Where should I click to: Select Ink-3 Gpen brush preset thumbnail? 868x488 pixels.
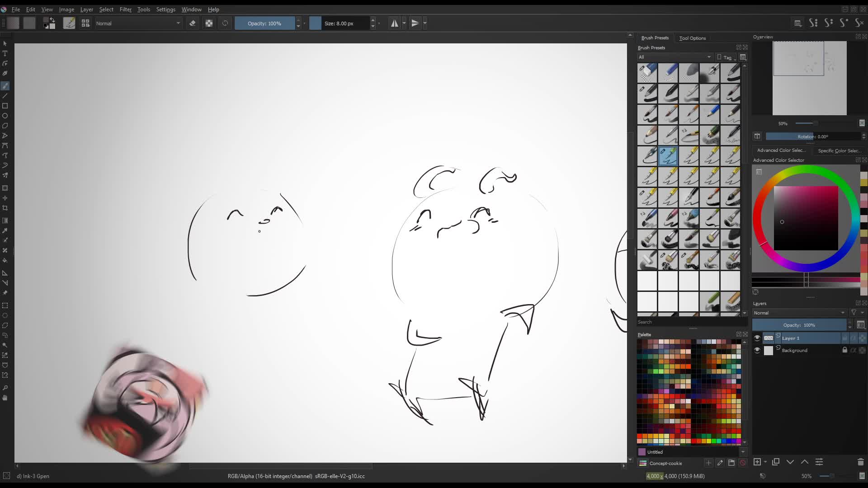pyautogui.click(x=668, y=156)
